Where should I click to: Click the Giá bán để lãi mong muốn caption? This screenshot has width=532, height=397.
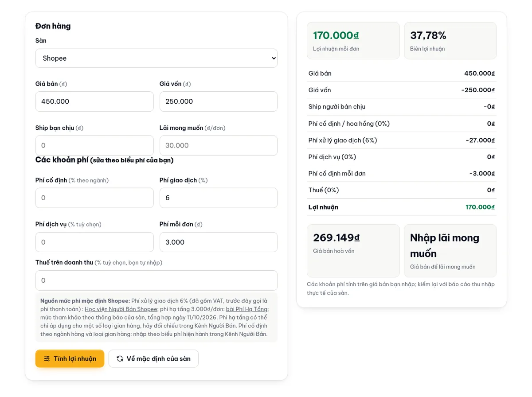click(x=443, y=267)
